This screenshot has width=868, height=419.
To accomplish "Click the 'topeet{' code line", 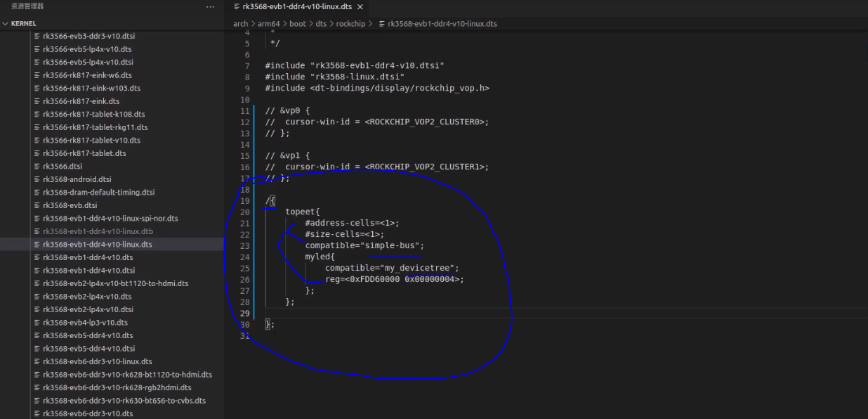I will 303,212.
